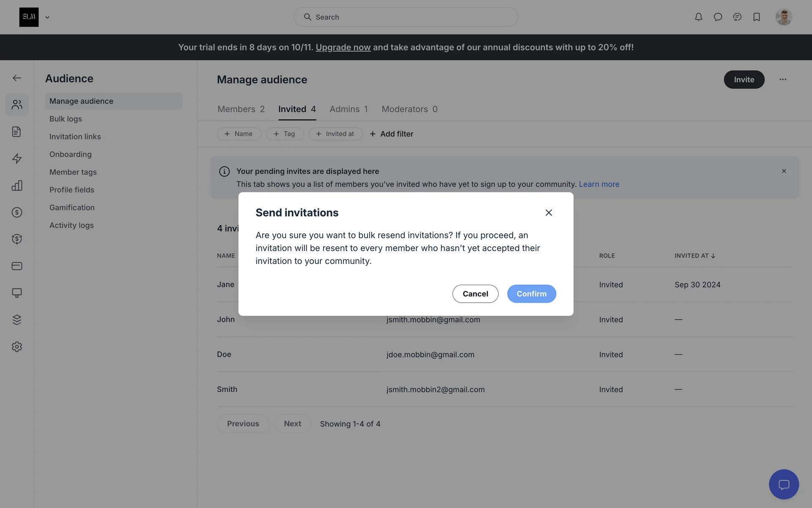Cancel the Send invitations dialog

coord(475,294)
